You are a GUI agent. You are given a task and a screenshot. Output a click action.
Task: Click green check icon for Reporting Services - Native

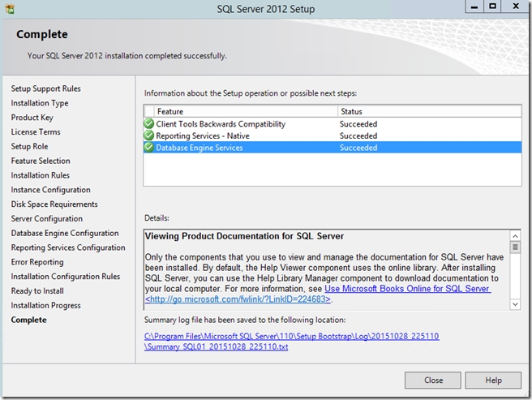tap(149, 135)
